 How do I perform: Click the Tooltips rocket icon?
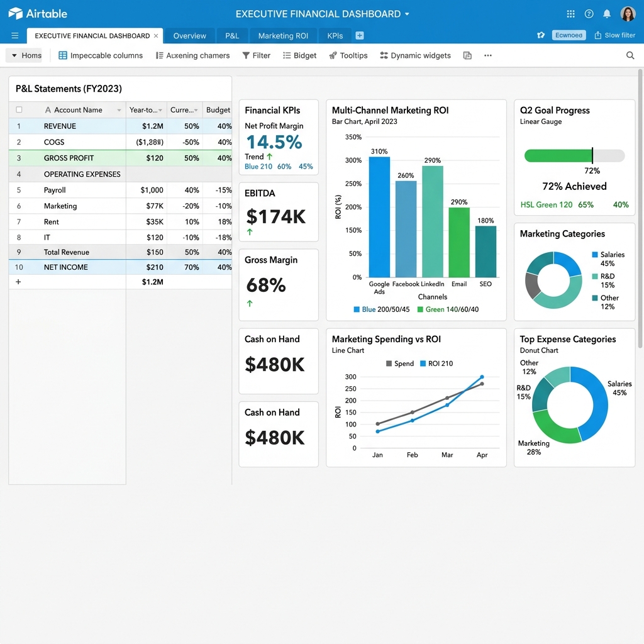point(333,55)
